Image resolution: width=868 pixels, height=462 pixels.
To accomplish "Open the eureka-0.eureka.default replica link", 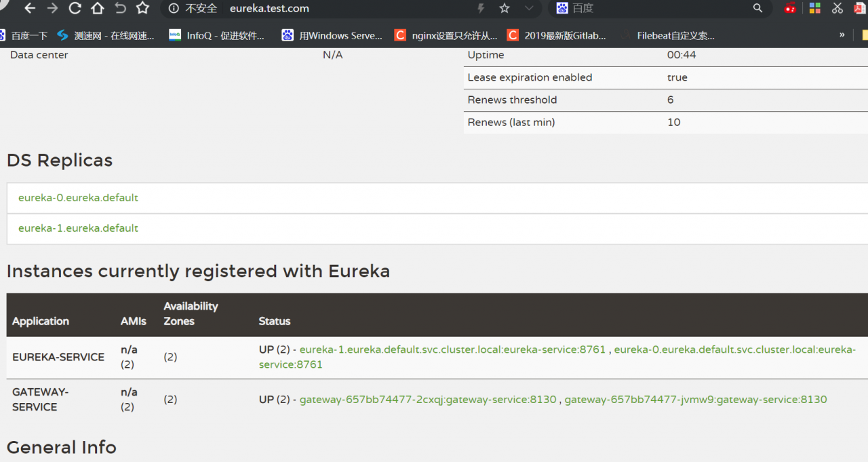I will [x=78, y=198].
